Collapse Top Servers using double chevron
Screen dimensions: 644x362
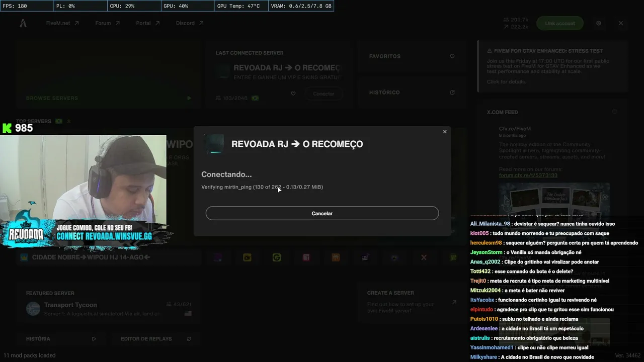tap(69, 121)
